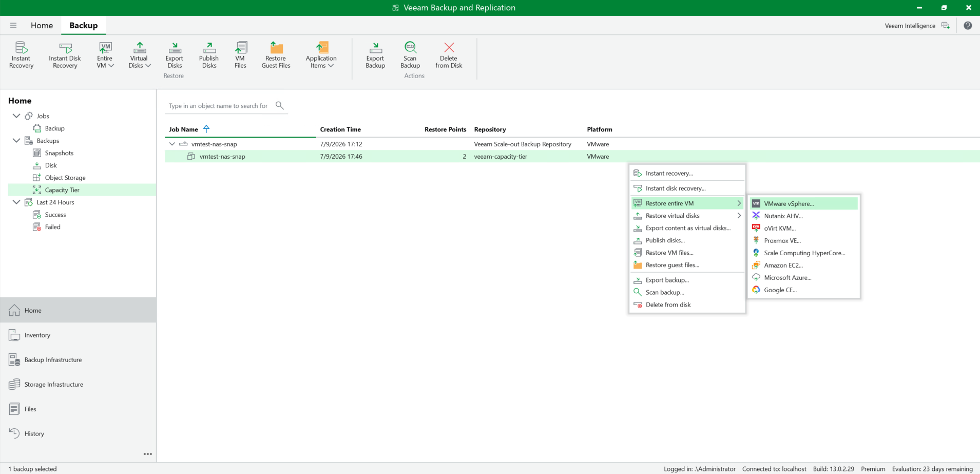Click the Veeam Intelligence label
Image resolution: width=980 pixels, height=474 pixels.
click(x=910, y=26)
